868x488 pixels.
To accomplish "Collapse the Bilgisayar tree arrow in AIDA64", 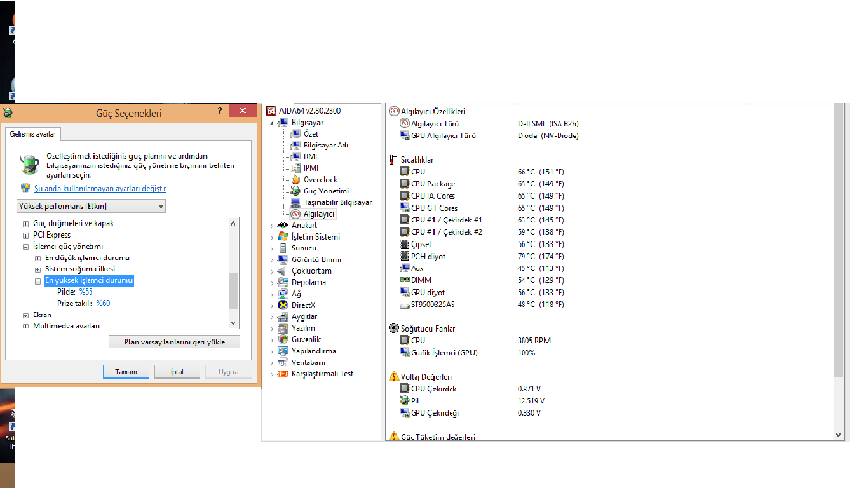I will point(273,123).
